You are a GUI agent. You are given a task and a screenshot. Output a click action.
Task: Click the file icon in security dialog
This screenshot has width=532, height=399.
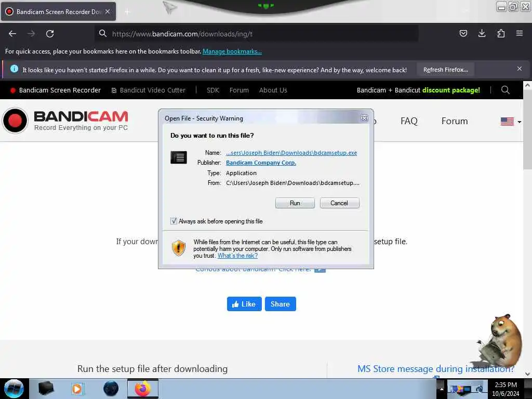point(179,157)
